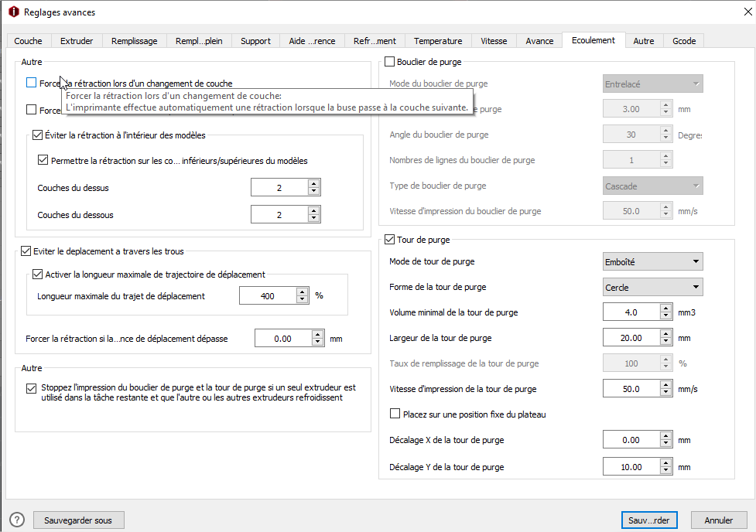
Task: Click the Annuler button
Action: click(718, 520)
